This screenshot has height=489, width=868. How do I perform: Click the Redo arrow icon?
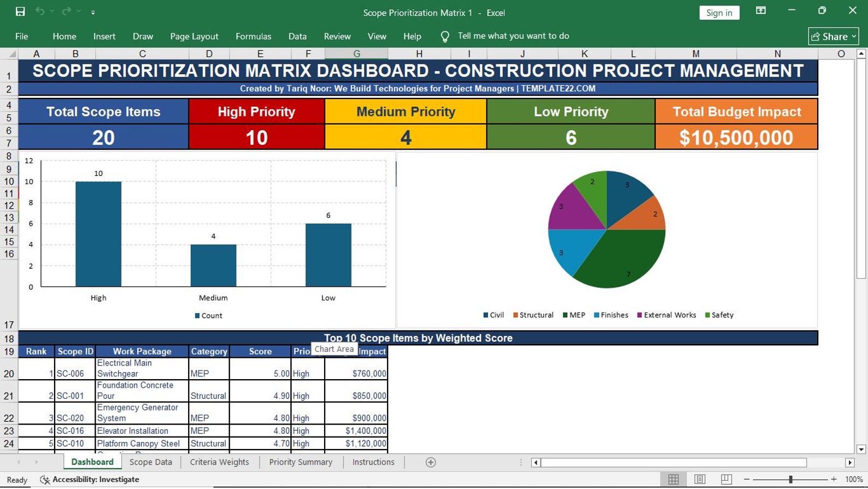point(67,11)
